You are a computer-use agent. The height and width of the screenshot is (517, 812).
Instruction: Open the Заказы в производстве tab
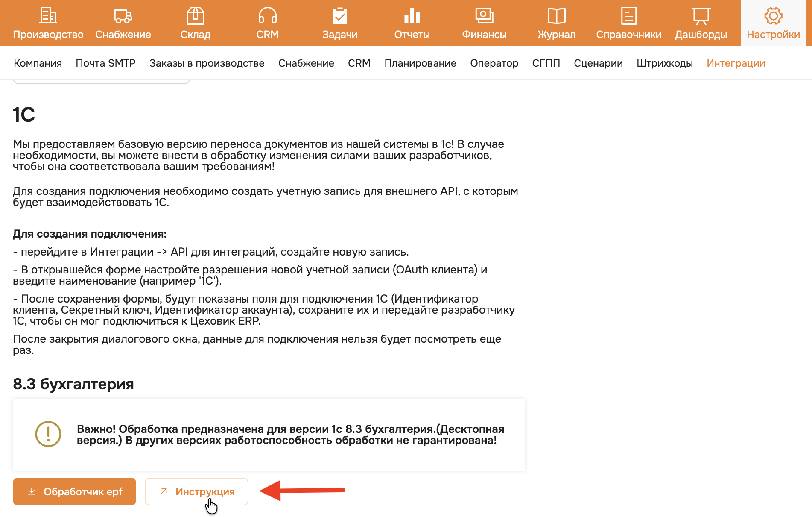[207, 63]
